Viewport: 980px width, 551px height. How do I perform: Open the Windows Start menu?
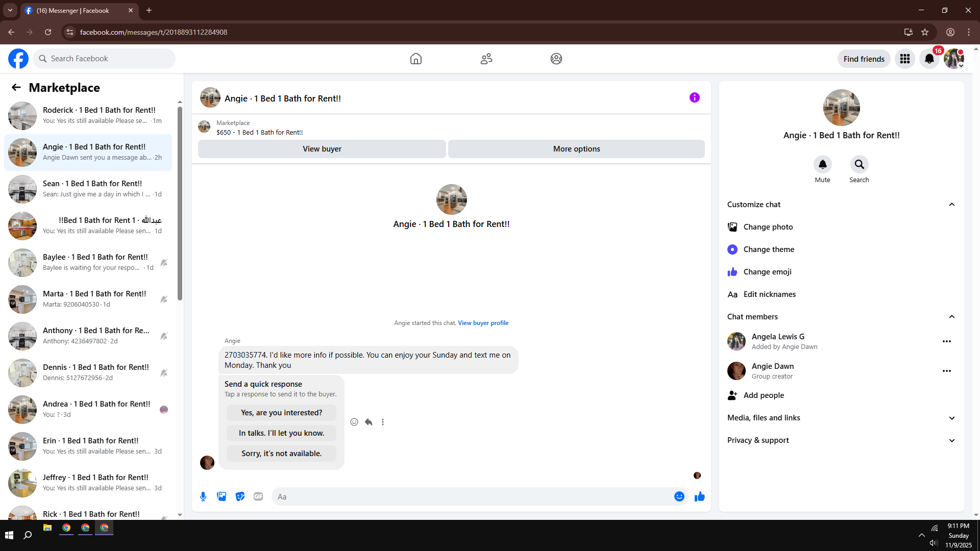[9, 535]
